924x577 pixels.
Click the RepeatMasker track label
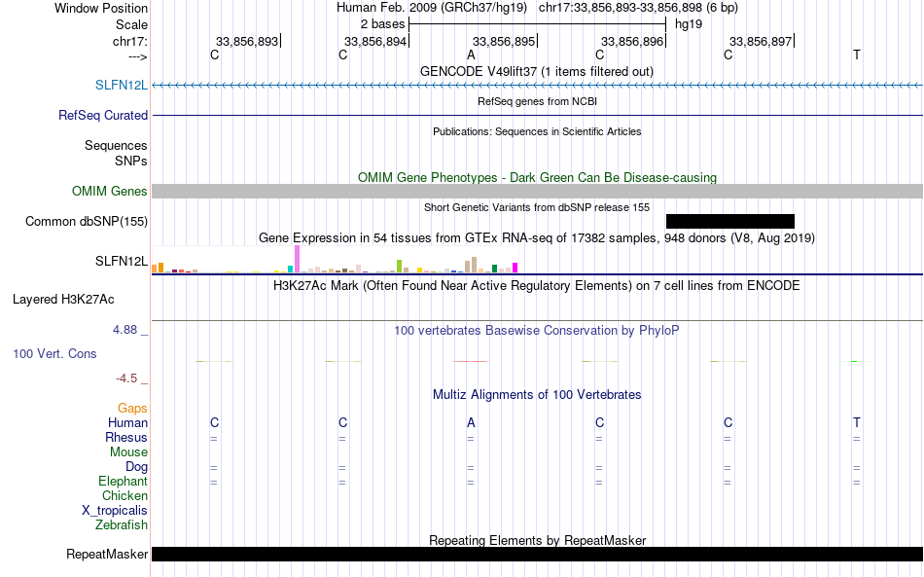click(107, 554)
